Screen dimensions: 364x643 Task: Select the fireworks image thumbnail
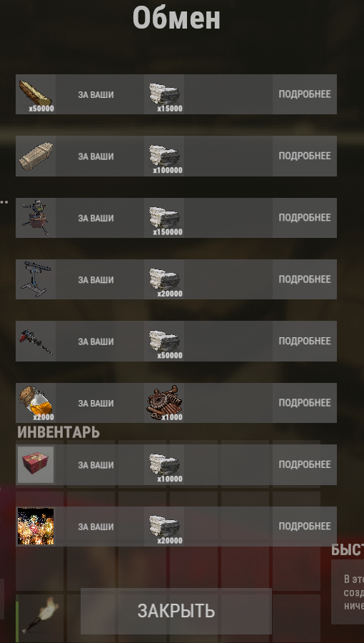tap(36, 527)
